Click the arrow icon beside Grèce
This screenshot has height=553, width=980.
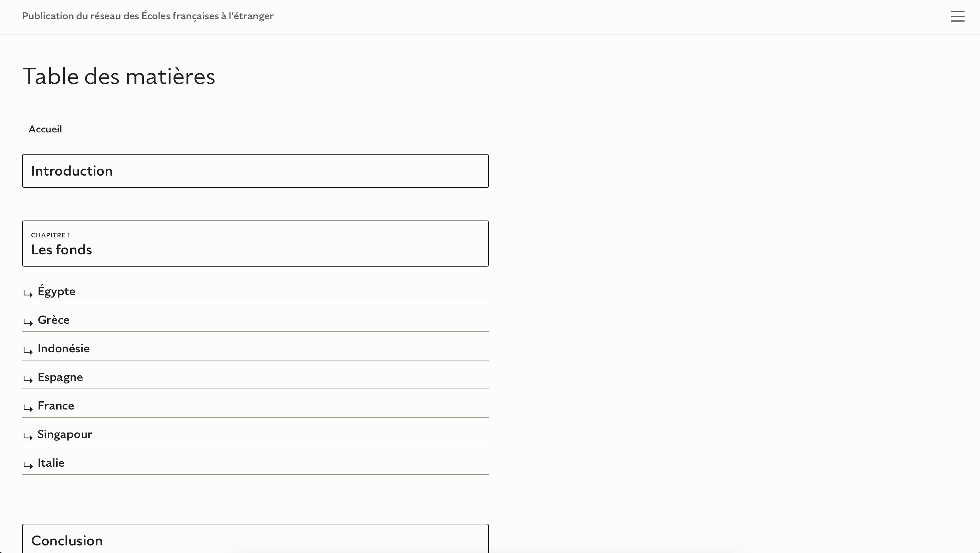(x=28, y=322)
